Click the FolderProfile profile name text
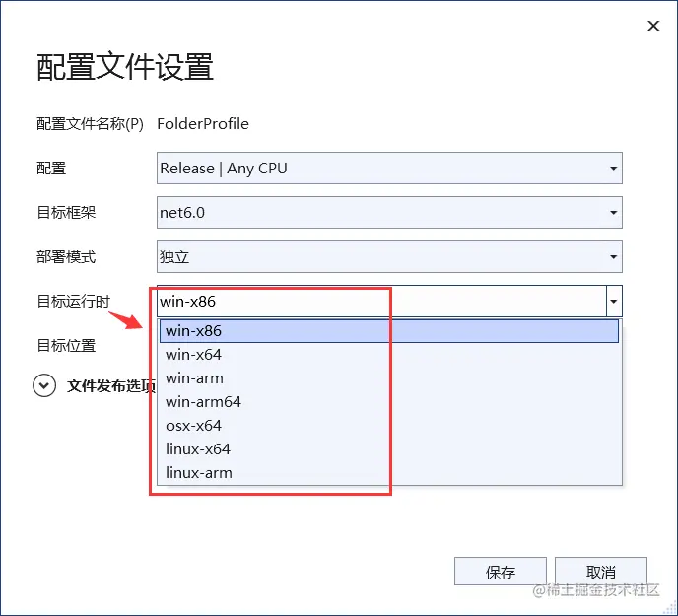Screen dimensions: 678x616 pyautogui.click(x=203, y=124)
